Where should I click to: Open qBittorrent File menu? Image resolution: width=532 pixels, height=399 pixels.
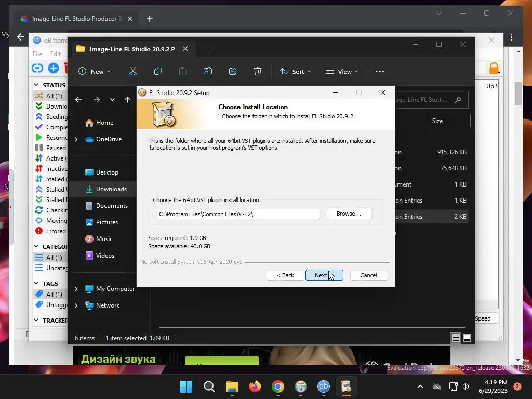tap(37, 54)
